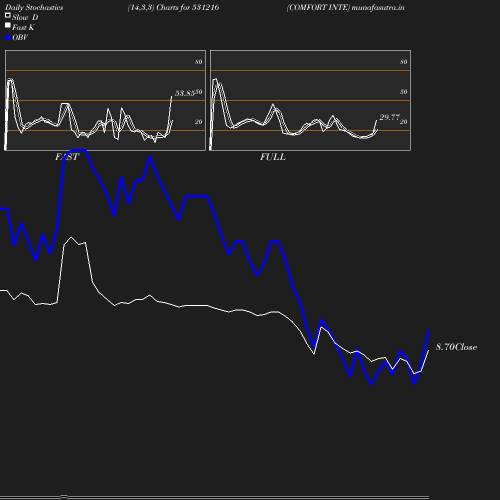Click the 'OBV' legend label
The height and width of the screenshot is (500, 500).
click(x=20, y=38)
